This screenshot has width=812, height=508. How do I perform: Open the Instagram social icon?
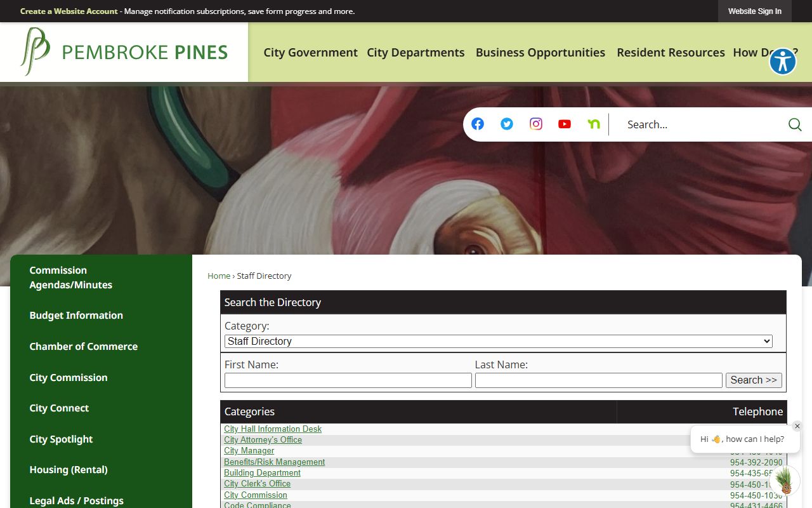point(536,124)
